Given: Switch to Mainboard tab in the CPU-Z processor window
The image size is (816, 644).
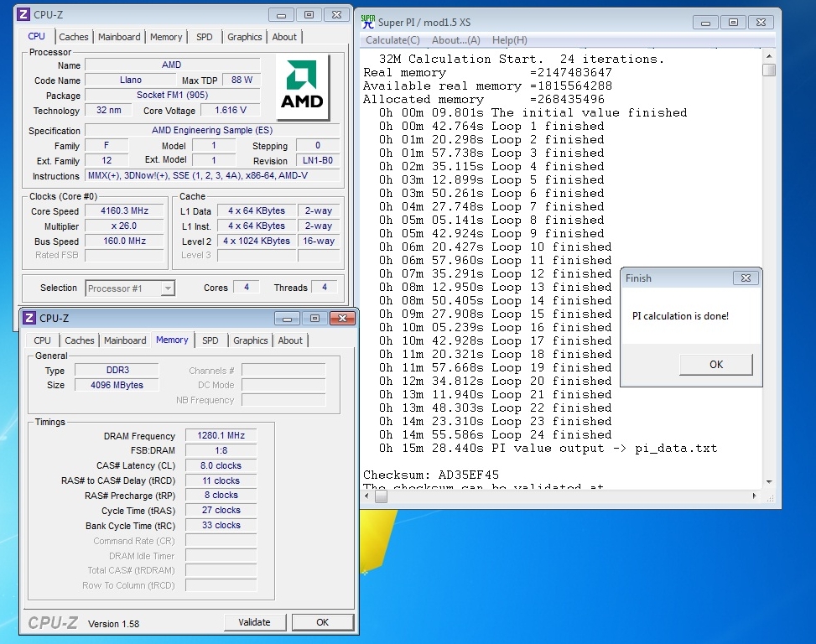Looking at the screenshot, I should click(x=119, y=37).
